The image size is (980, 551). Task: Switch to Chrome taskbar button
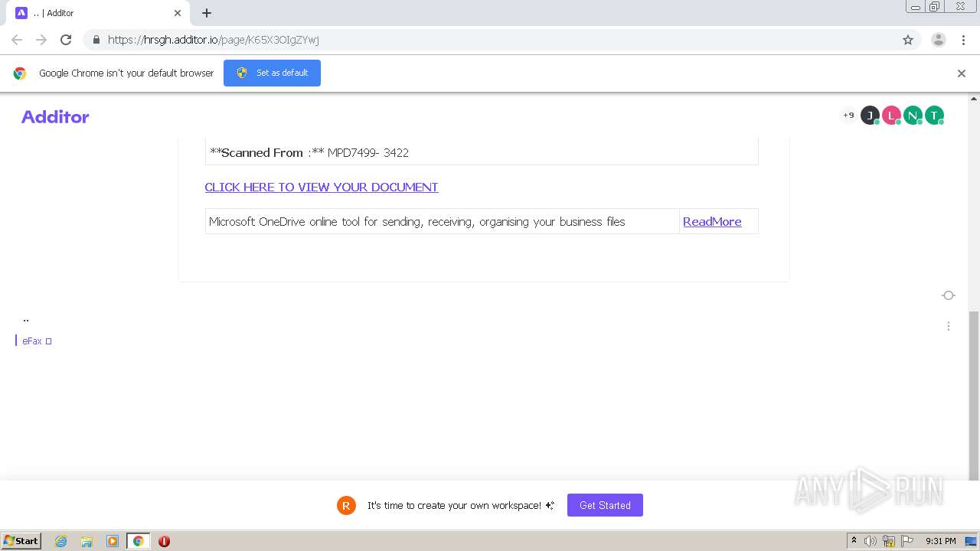tap(138, 541)
